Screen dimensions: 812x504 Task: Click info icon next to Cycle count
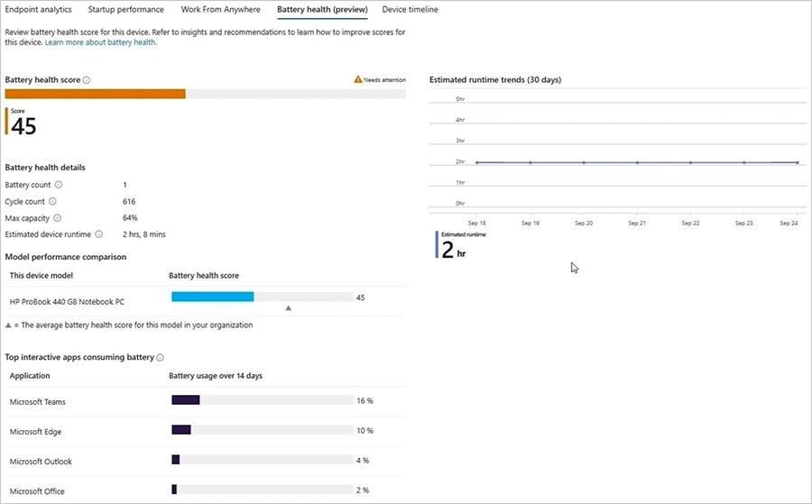point(52,202)
